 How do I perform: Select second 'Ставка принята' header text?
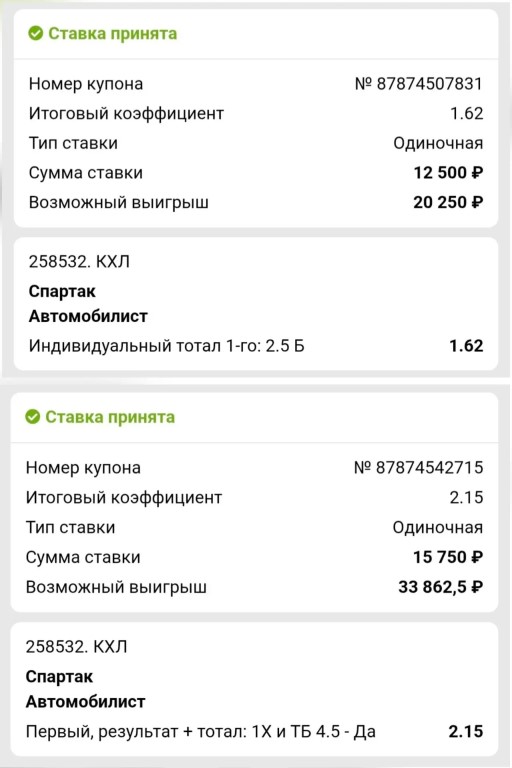click(110, 417)
